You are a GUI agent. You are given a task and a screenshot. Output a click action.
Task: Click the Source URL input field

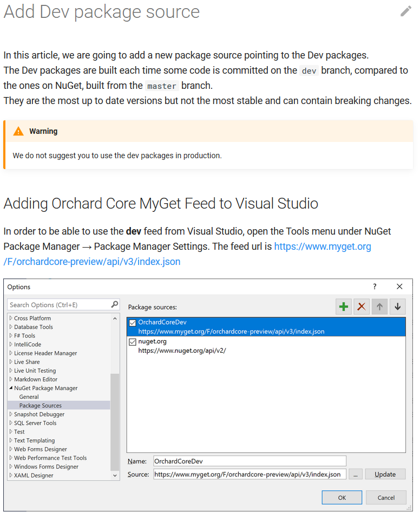click(250, 475)
